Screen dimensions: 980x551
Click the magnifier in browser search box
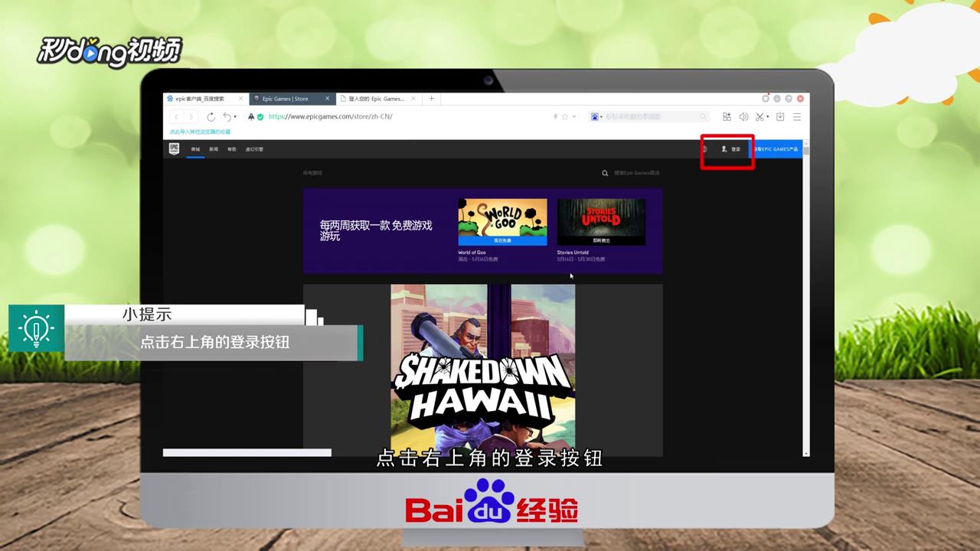pos(703,117)
